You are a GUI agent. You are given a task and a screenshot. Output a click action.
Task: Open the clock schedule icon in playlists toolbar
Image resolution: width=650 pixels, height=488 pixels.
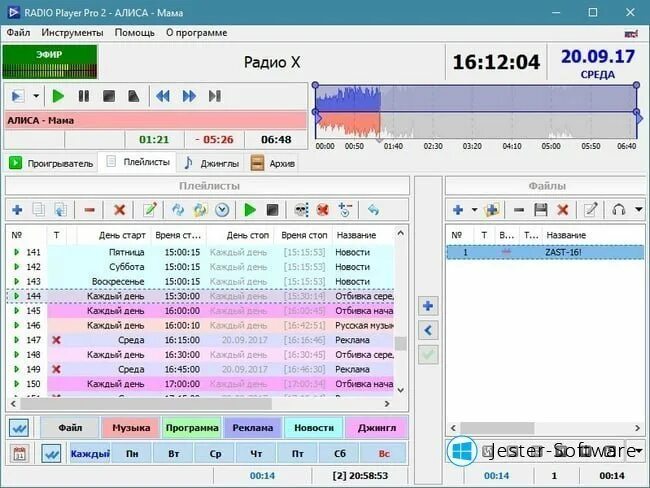pos(222,210)
